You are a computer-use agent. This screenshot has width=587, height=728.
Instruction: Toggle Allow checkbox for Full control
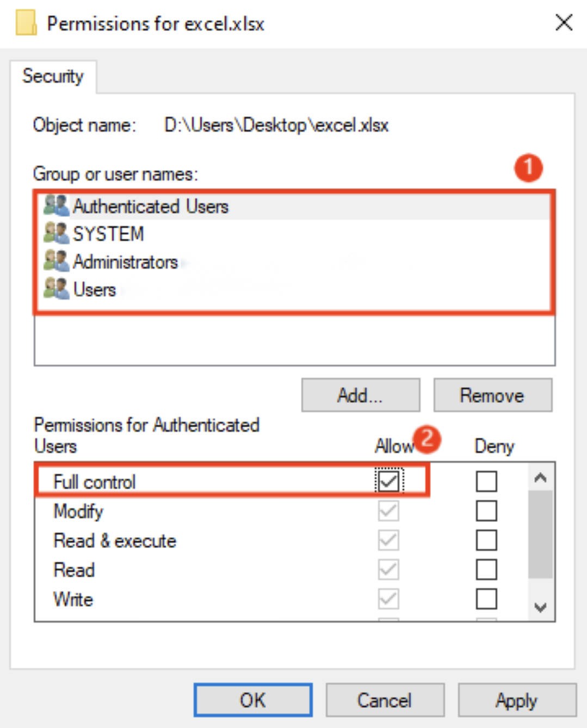point(388,481)
